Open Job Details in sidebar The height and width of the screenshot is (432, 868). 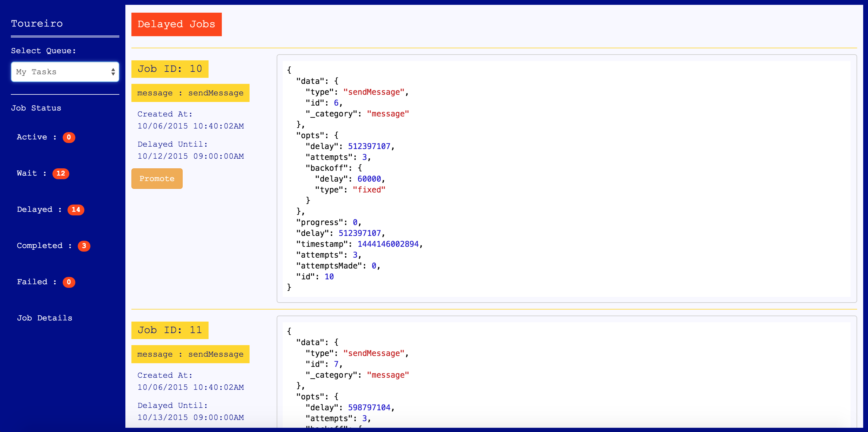(x=45, y=318)
